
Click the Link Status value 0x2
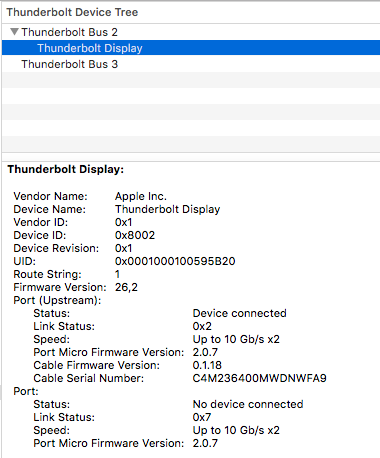click(x=202, y=326)
